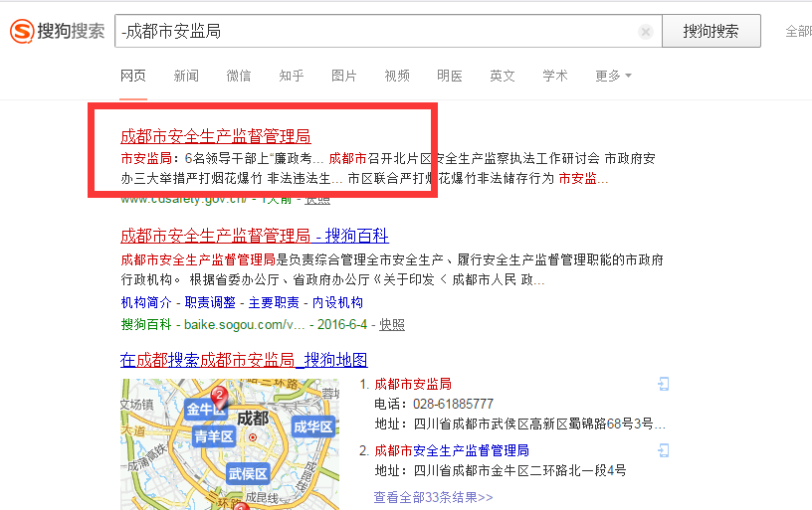Switch to the 明医 tab
The height and width of the screenshot is (510, 812).
click(x=450, y=76)
